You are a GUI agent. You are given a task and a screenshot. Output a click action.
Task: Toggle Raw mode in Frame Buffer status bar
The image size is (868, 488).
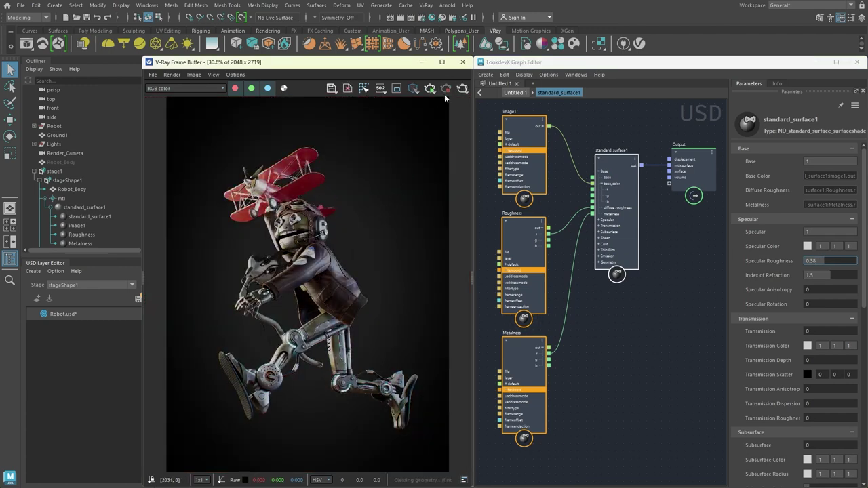[235, 480]
